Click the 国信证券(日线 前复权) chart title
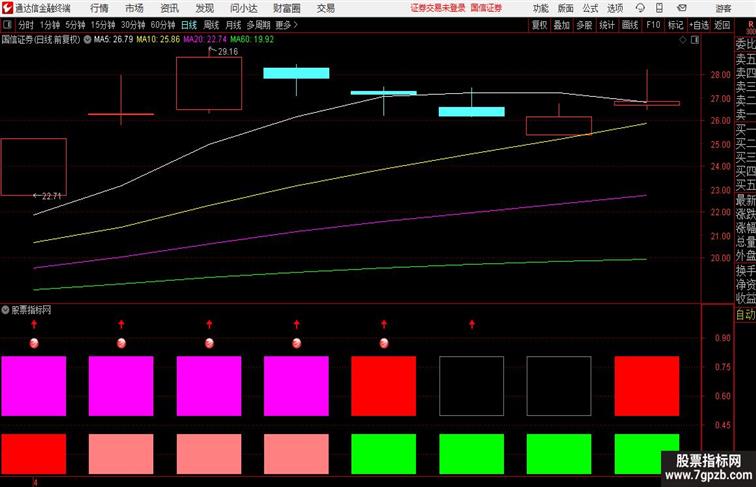This screenshot has height=487, width=756. pos(41,40)
